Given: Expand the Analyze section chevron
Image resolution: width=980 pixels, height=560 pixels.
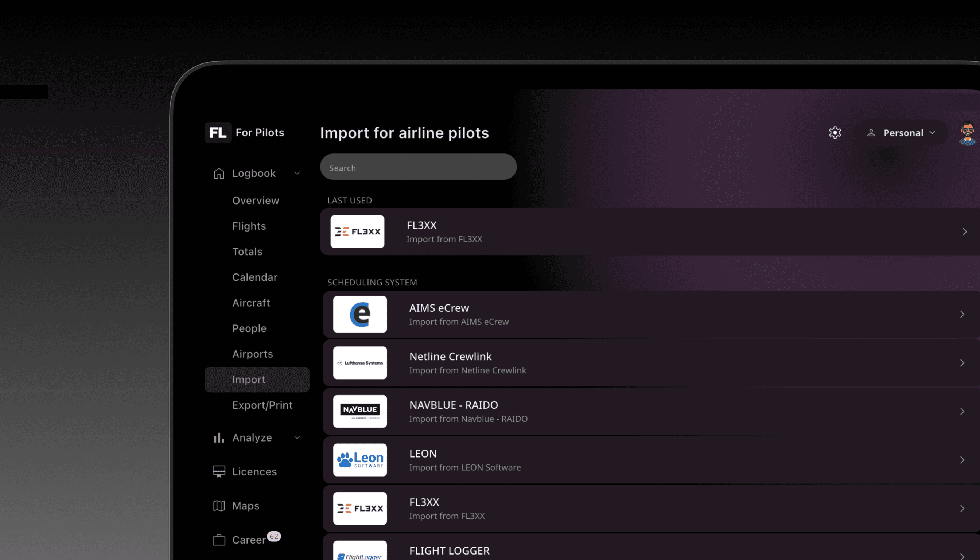Looking at the screenshot, I should point(297,437).
